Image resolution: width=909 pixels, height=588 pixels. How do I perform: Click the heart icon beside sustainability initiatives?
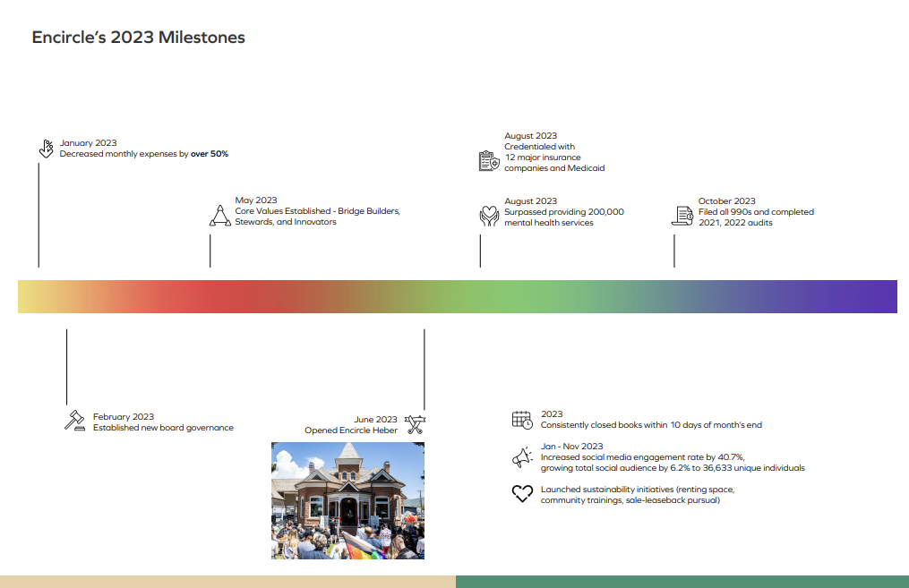(522, 493)
